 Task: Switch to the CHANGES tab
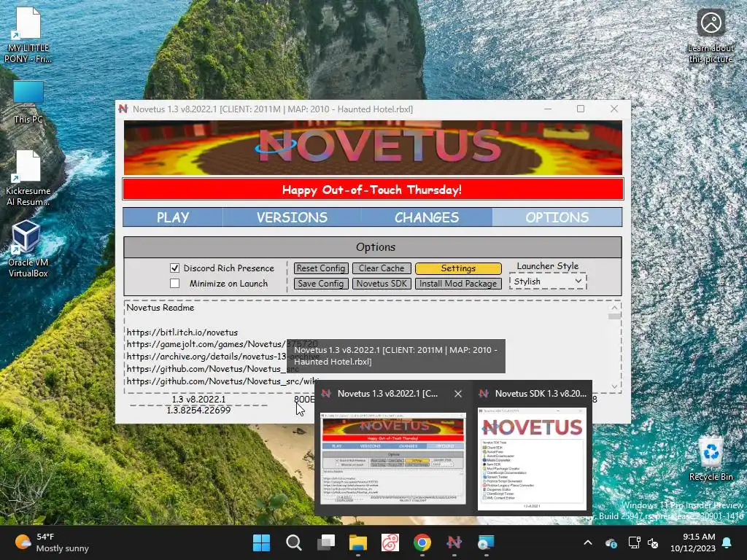click(x=427, y=217)
